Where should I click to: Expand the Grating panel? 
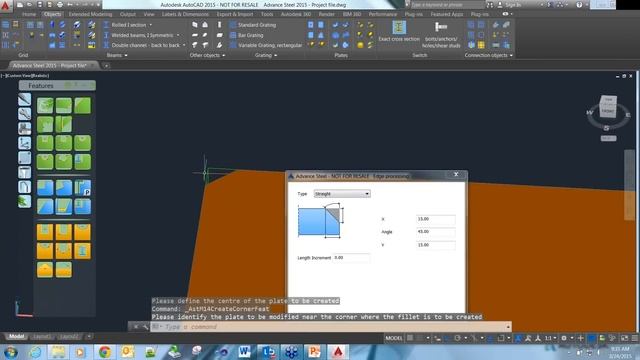click(266, 55)
